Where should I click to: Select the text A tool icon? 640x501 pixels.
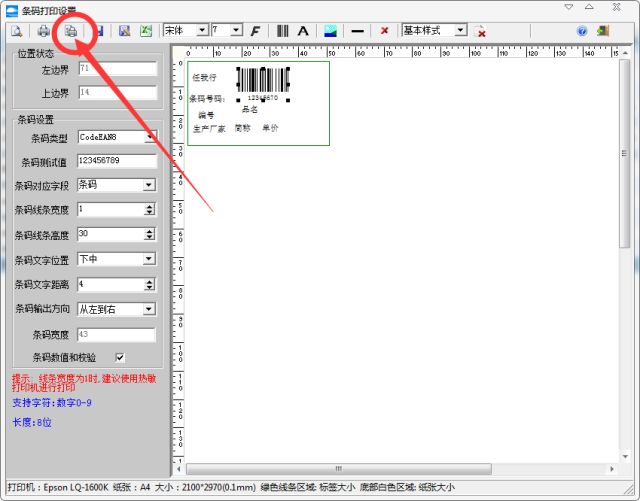pyautogui.click(x=303, y=31)
